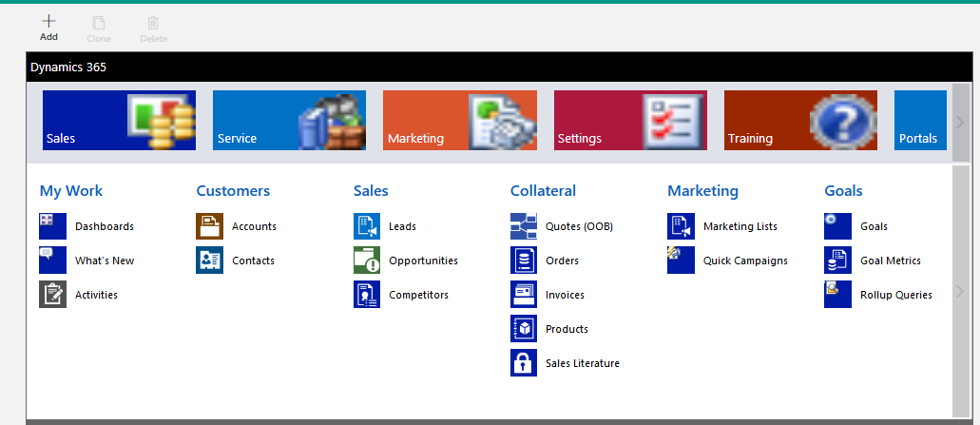This screenshot has height=425, width=980.
Task: Click the Marketing Lists icon
Action: tap(681, 226)
